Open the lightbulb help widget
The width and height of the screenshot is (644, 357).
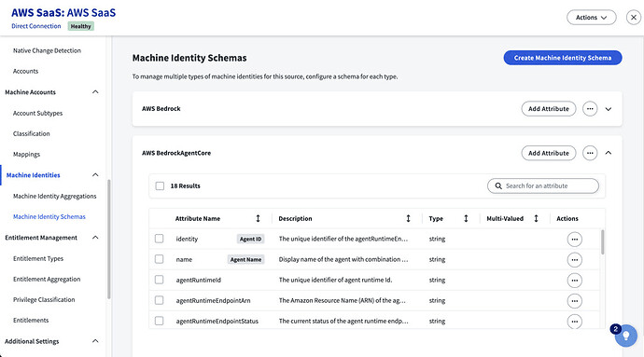(x=625, y=336)
